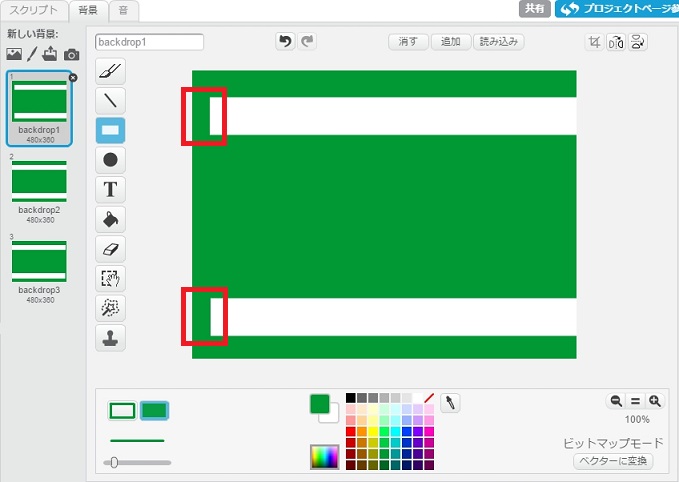Select the Stamp duplicate tool

point(110,338)
